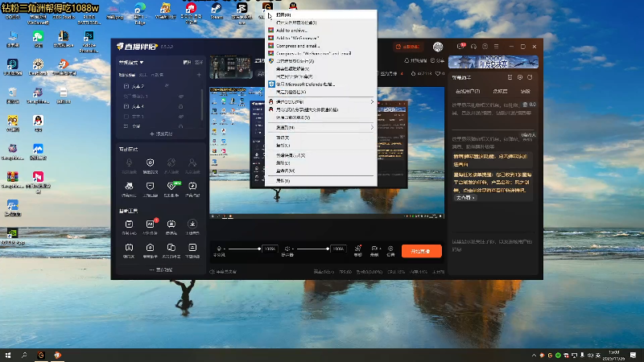Click the game cover thumbnail above the preview
Image resolution: width=644 pixels, height=362 pixels.
coord(230,67)
